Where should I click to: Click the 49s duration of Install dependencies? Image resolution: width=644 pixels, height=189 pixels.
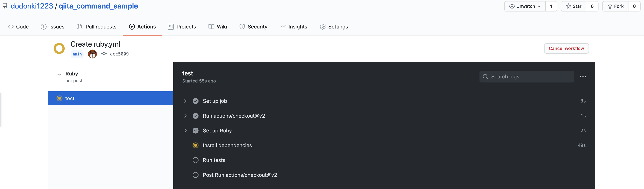[582, 145]
